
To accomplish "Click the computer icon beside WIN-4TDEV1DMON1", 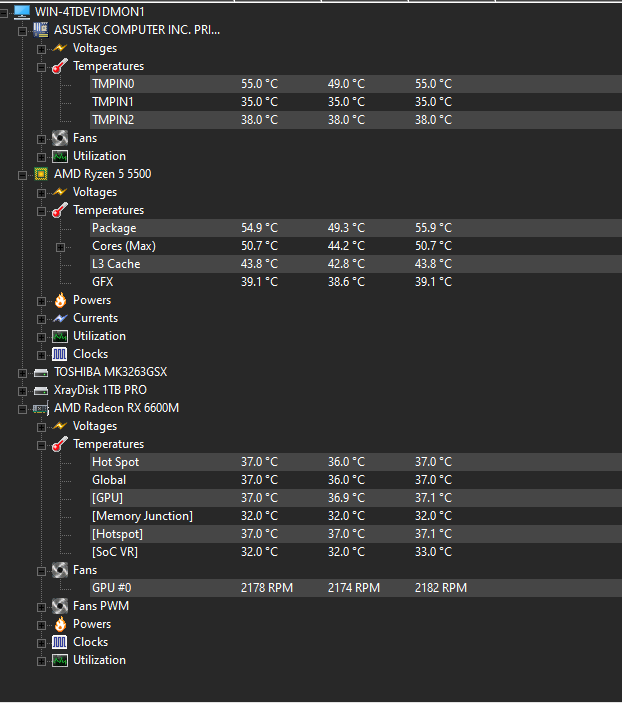I will 22,12.
